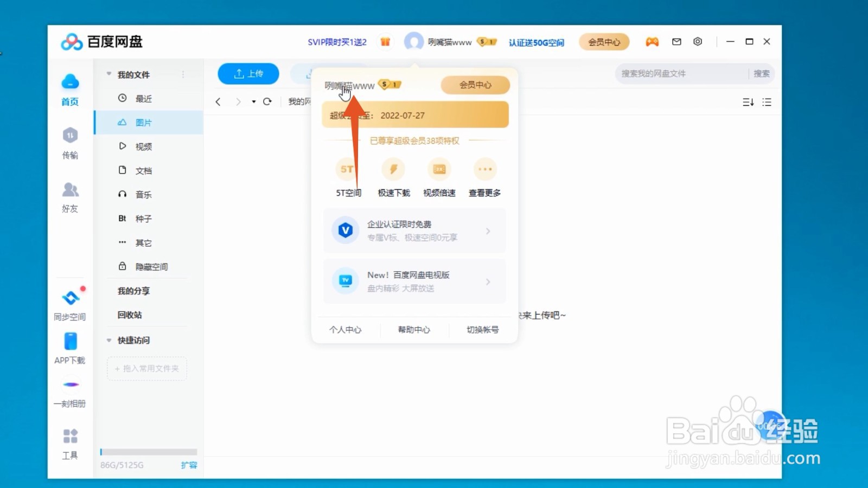Open the message envelope icon
The image size is (868, 488).
tap(676, 41)
